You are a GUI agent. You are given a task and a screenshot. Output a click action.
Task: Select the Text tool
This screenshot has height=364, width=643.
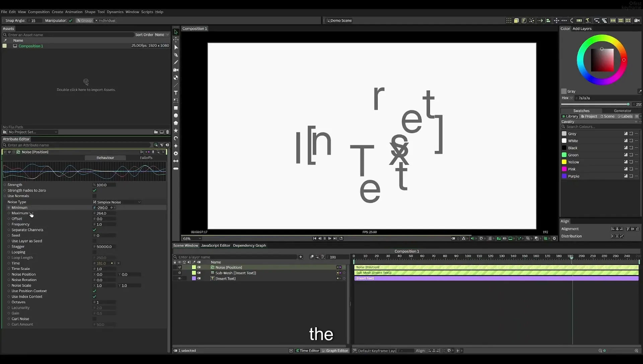click(176, 93)
